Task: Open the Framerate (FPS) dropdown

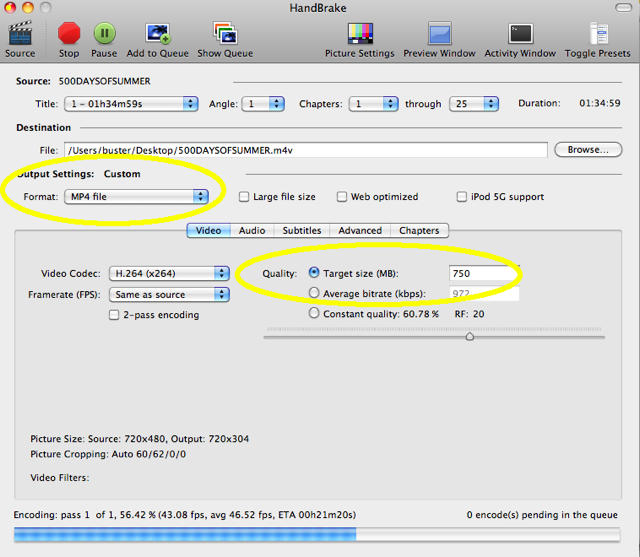Action: pyautogui.click(x=170, y=294)
